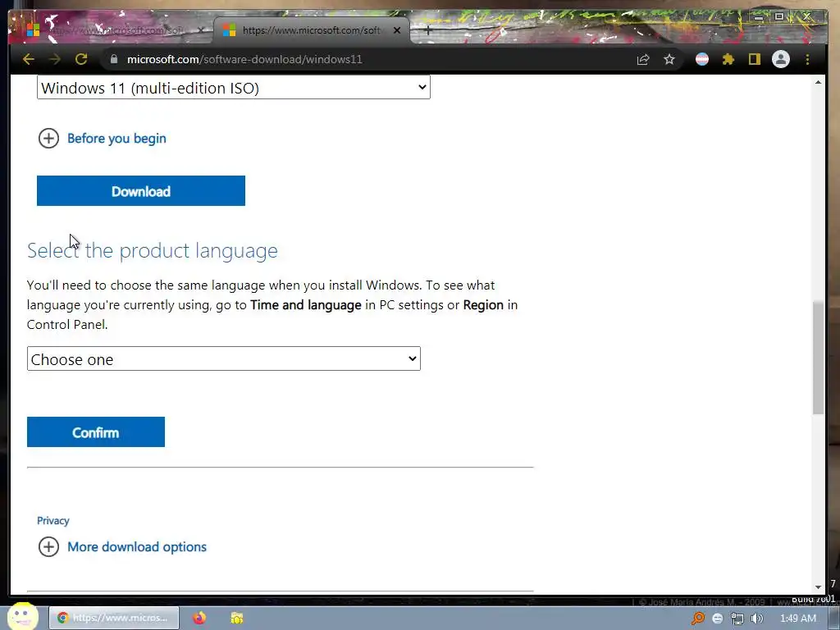Click the page scrollbar thumb
Screen dimensions: 840x630
point(818,358)
